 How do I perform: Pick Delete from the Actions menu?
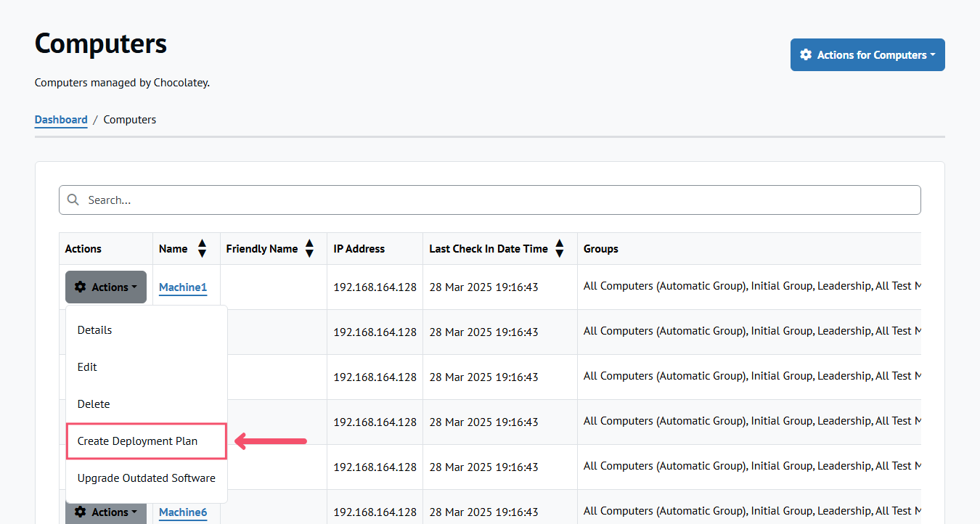[147, 404]
